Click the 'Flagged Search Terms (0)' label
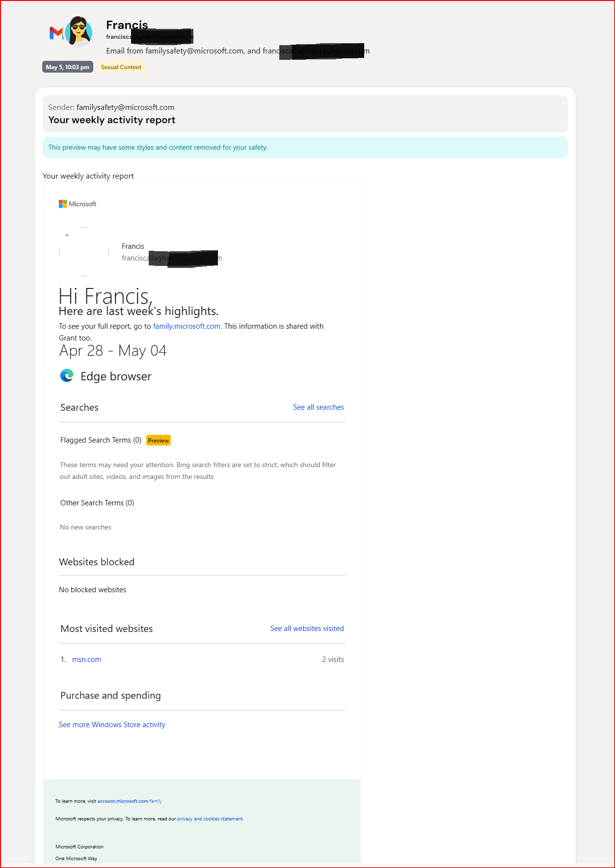 (x=101, y=440)
